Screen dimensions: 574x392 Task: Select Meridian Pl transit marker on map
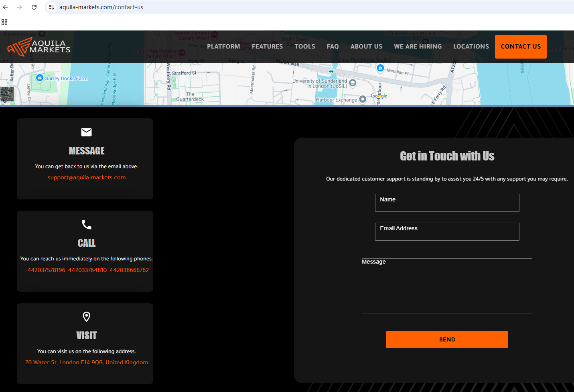(380, 68)
